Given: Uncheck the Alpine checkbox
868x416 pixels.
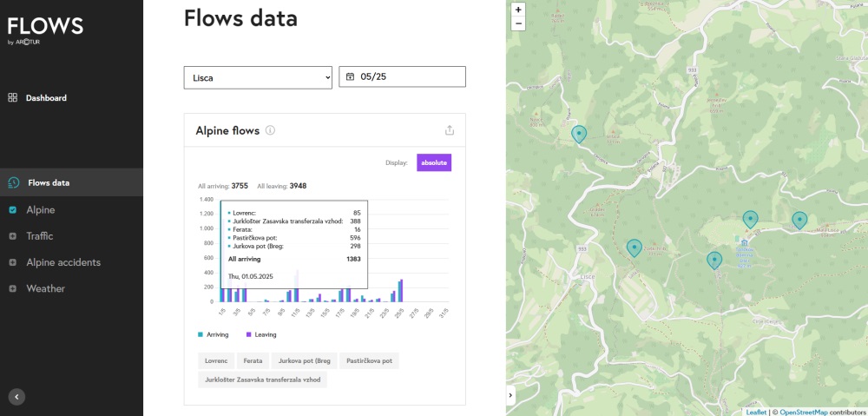Looking at the screenshot, I should (13, 210).
